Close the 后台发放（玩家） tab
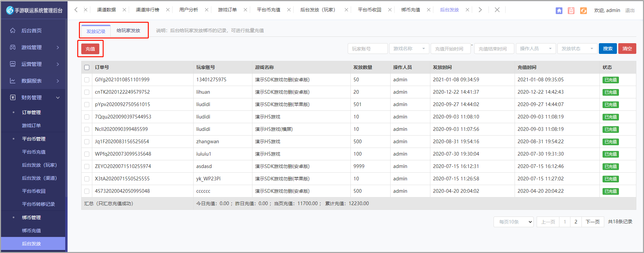This screenshot has height=253, width=644. point(346,10)
